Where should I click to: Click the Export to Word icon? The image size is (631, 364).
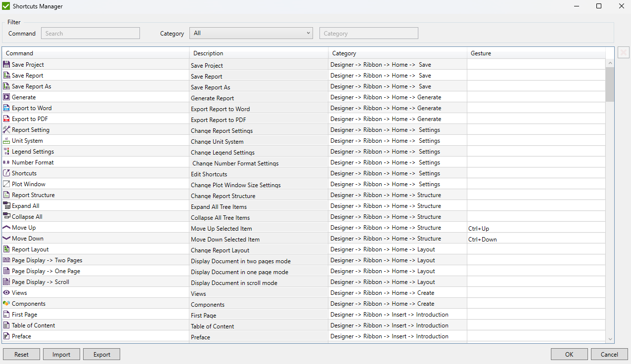6,108
